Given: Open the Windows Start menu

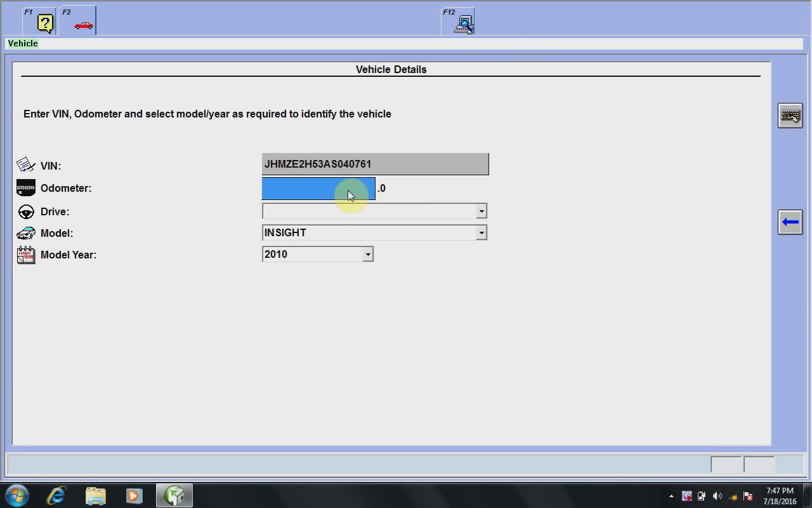Looking at the screenshot, I should 17,495.
